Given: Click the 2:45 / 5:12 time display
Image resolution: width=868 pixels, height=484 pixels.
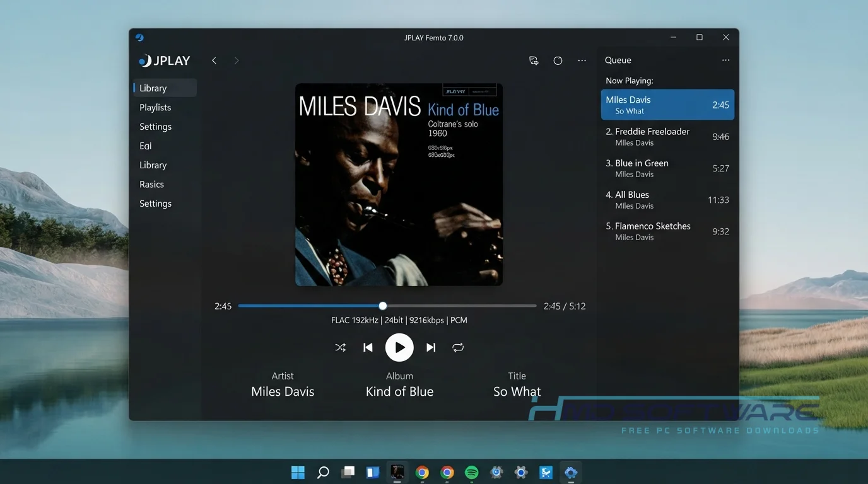Looking at the screenshot, I should click(565, 306).
